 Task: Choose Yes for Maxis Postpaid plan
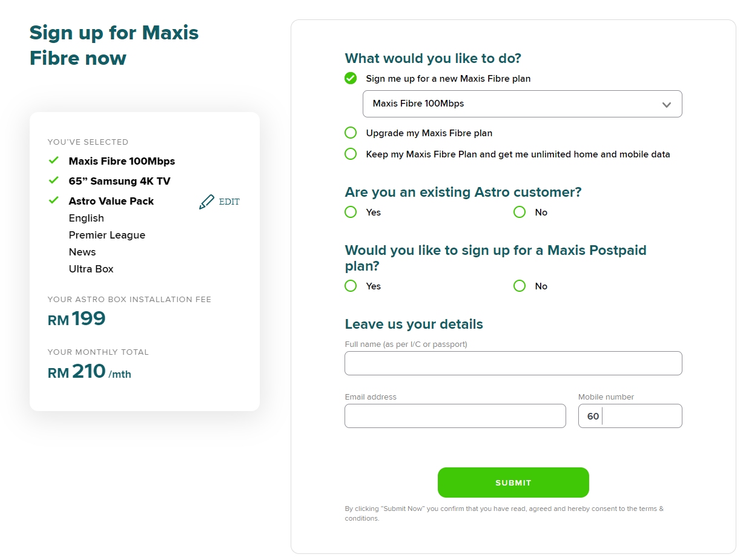coord(351,286)
